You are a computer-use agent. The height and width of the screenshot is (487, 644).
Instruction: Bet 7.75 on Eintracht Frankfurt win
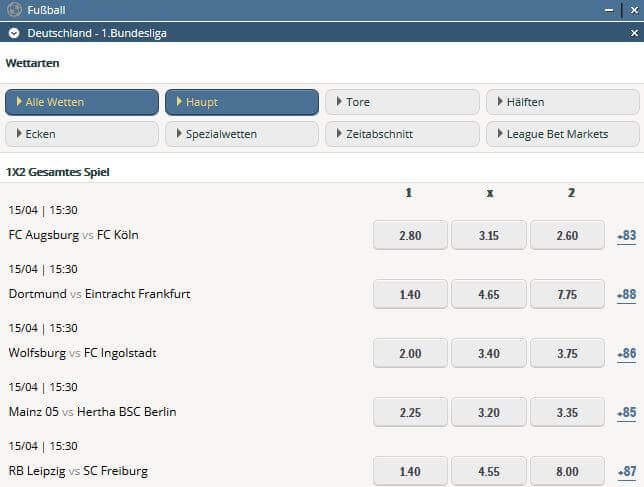pos(567,294)
